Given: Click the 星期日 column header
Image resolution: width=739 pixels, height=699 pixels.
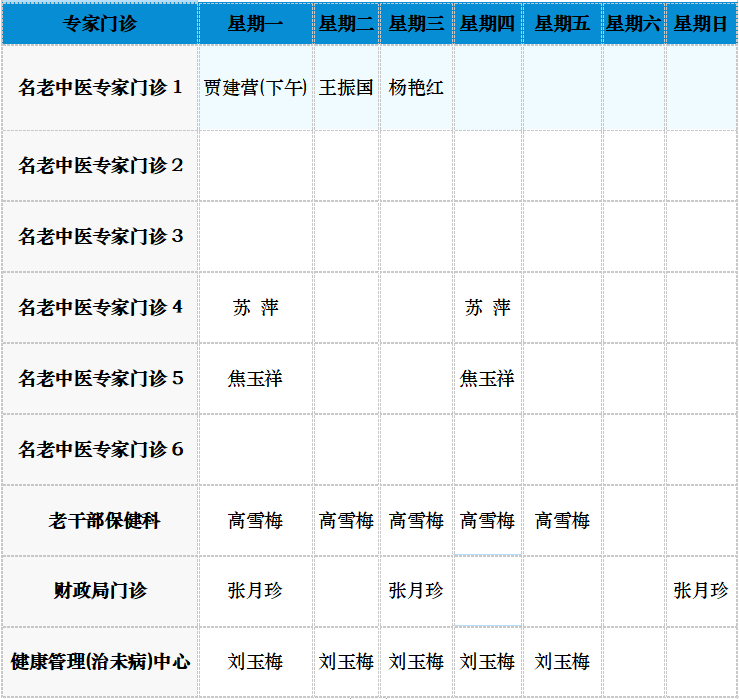Looking at the screenshot, I should click(700, 24).
